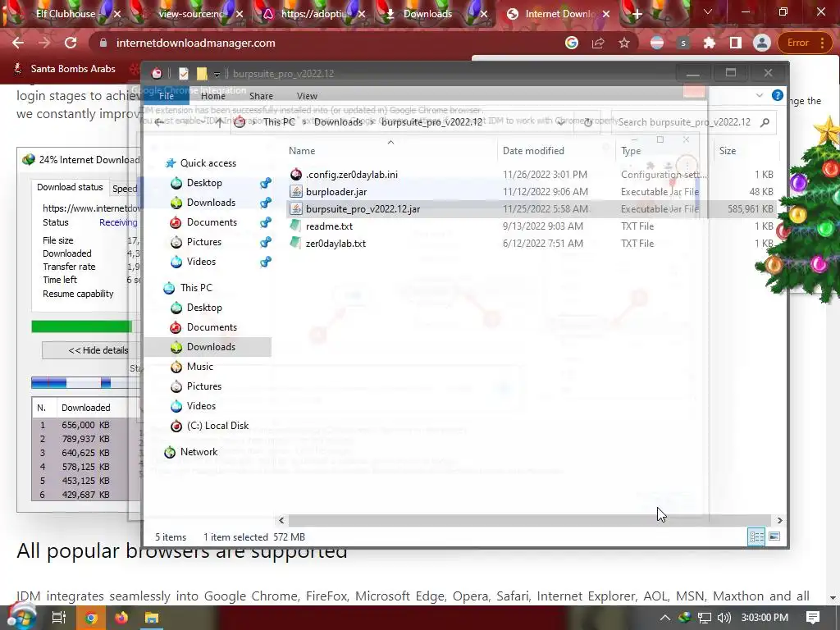This screenshot has height=630, width=840.
Task: Open address bar history dropdown
Action: pos(561,122)
